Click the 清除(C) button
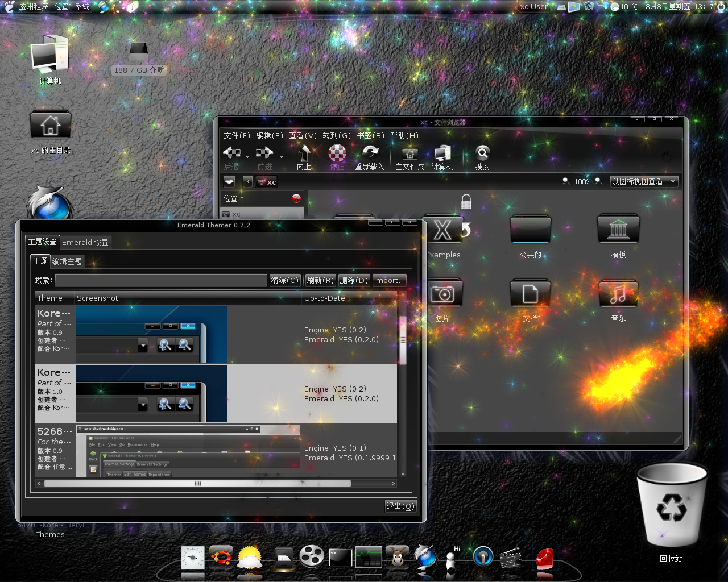The width and height of the screenshot is (728, 582). tap(285, 280)
